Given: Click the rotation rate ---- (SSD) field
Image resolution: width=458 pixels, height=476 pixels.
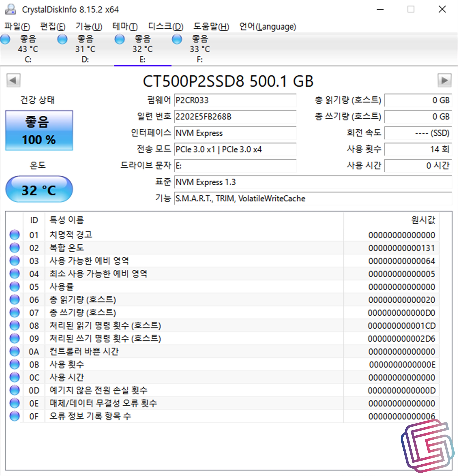Looking at the screenshot, I should pos(418,133).
